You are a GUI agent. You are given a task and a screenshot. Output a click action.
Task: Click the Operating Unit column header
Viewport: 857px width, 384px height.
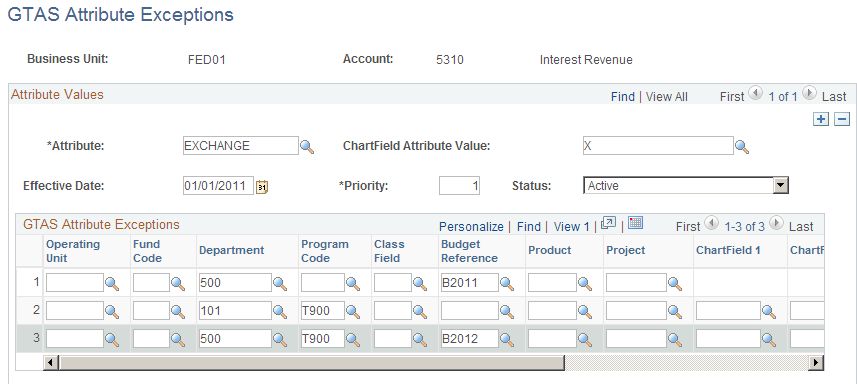[x=73, y=251]
